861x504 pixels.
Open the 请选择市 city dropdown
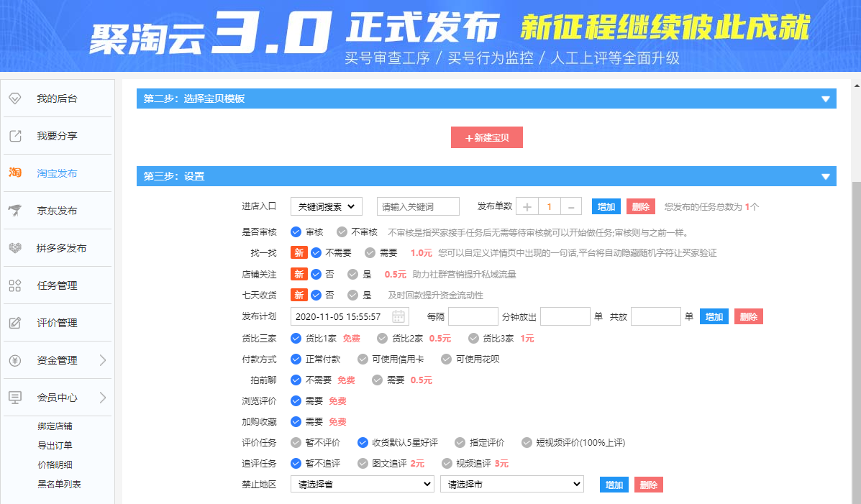[x=511, y=485]
